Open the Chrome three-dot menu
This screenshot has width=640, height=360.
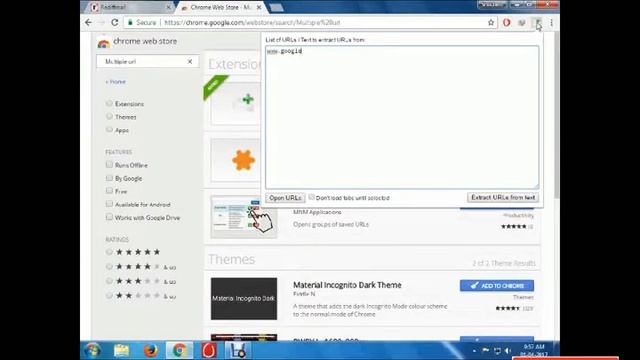tap(551, 23)
